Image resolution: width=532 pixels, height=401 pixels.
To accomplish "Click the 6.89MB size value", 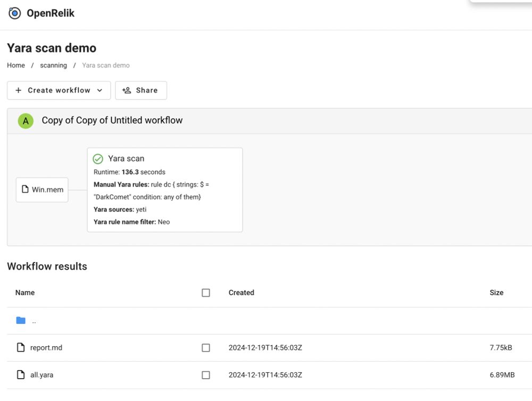I will point(502,375).
